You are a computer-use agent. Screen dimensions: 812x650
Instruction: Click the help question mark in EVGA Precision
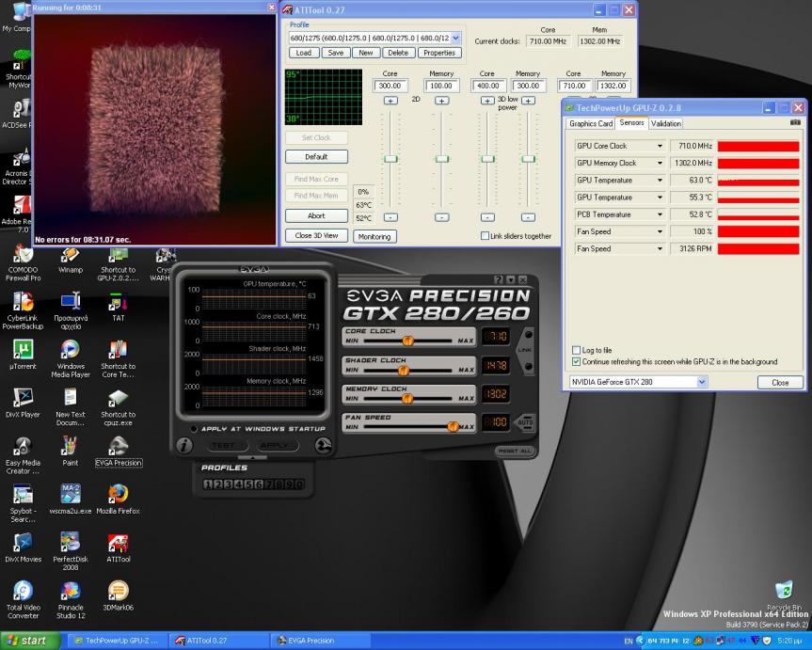tap(498, 279)
